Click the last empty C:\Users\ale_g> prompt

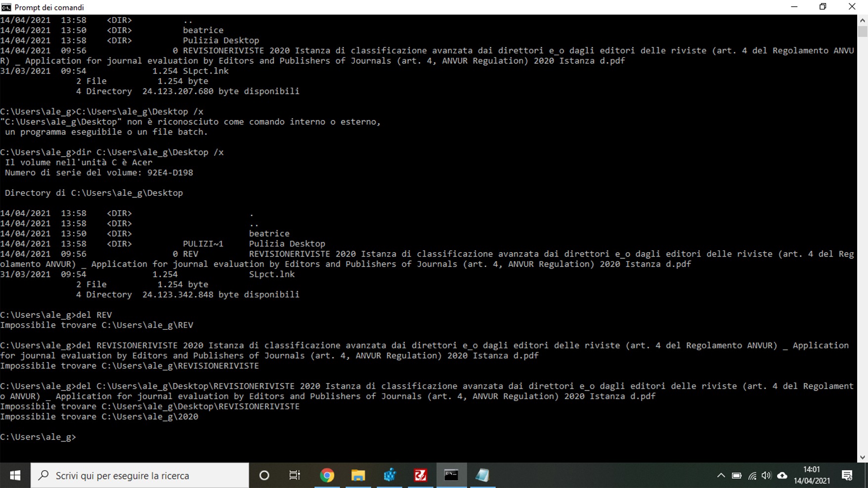point(38,437)
